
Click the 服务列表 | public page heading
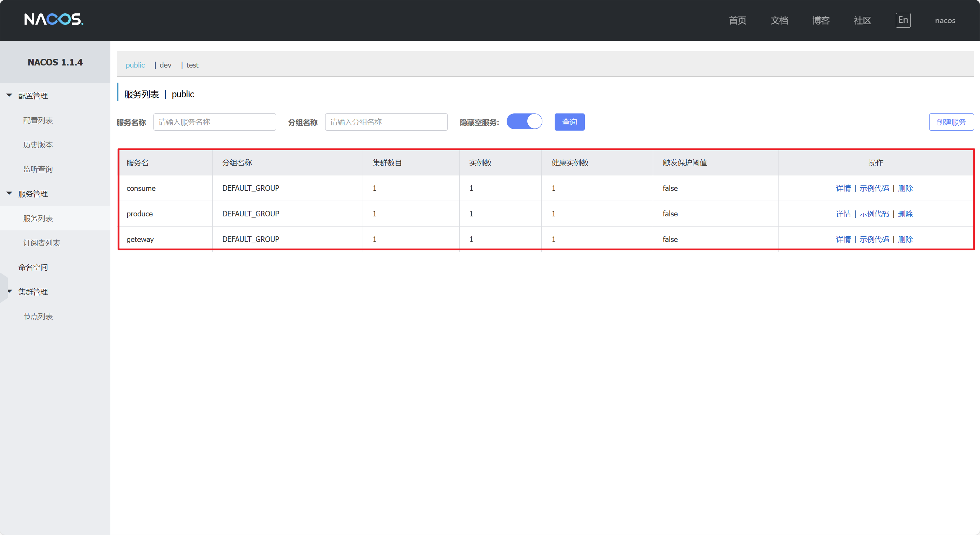pos(159,94)
